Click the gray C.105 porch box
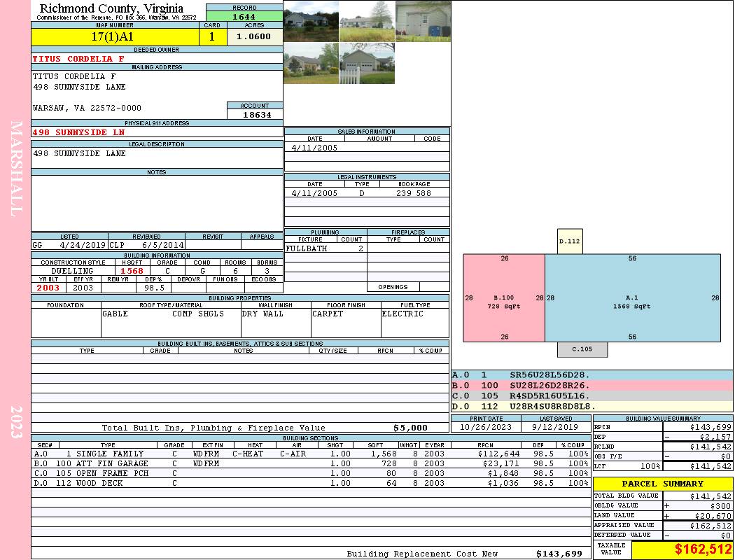Screen dimensions: 735x560 [582, 349]
